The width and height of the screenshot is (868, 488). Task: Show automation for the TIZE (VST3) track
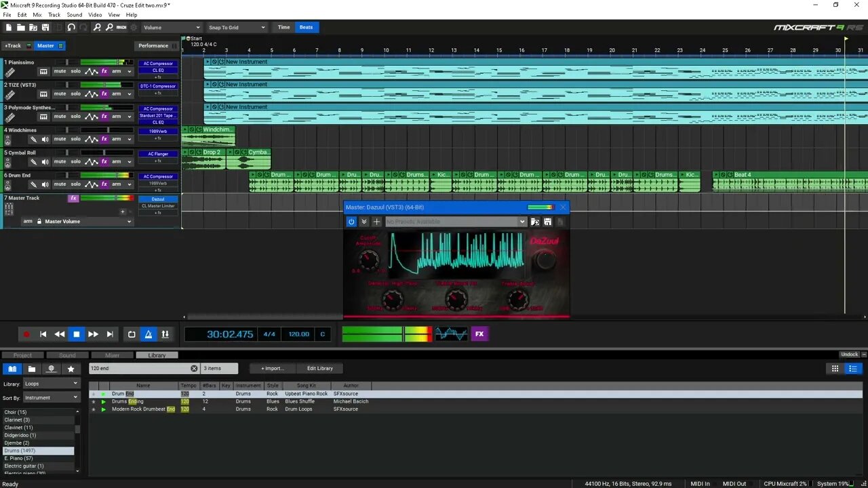92,94
